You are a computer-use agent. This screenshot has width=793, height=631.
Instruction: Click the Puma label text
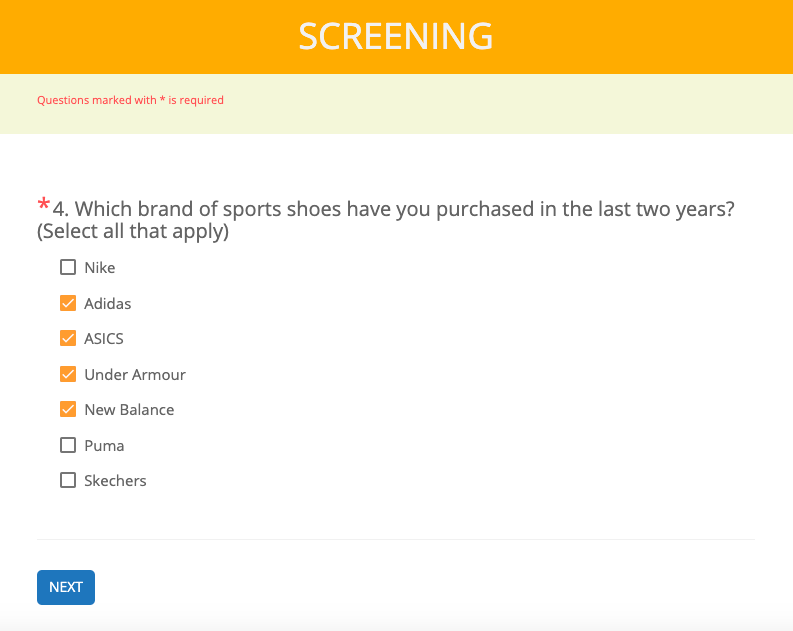[104, 445]
